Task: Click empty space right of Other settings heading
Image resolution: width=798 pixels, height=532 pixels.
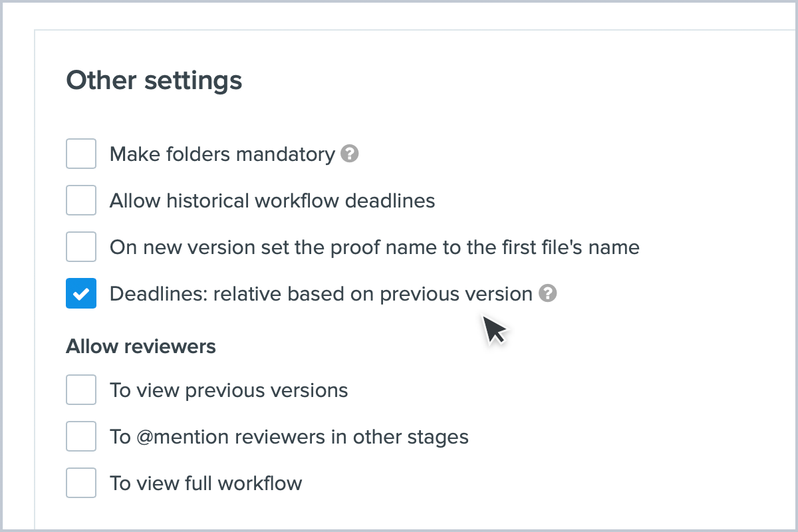Action: click(499, 80)
